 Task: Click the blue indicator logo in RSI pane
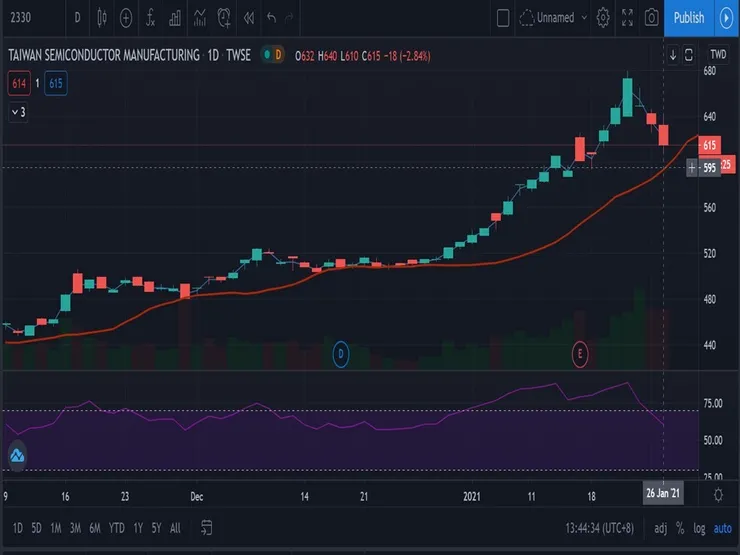17,456
